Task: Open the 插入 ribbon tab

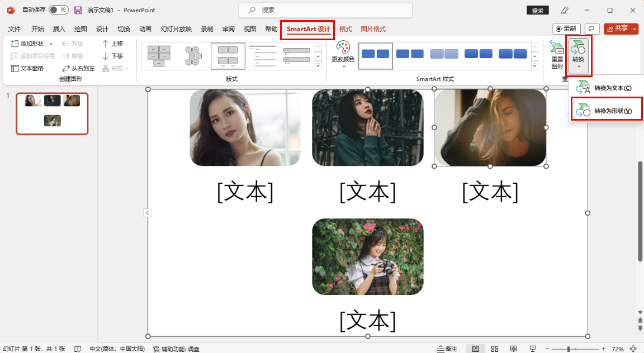Action: pyautogui.click(x=59, y=29)
